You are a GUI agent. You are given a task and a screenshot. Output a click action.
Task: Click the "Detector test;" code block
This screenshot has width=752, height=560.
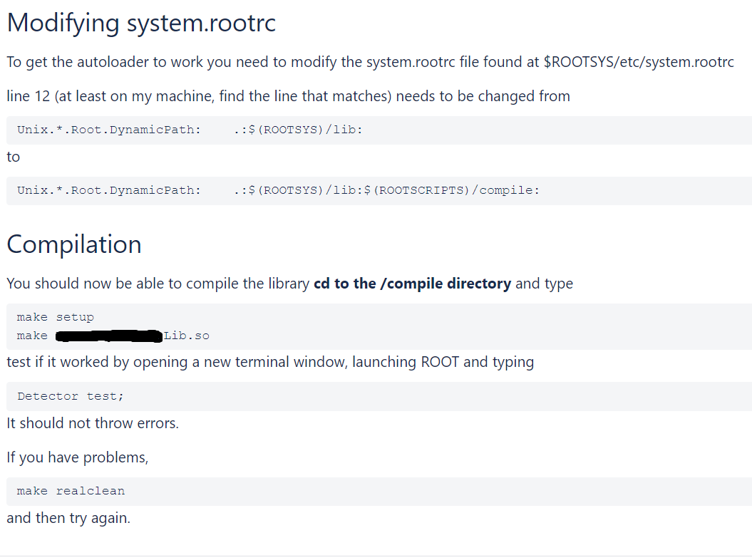[71, 396]
